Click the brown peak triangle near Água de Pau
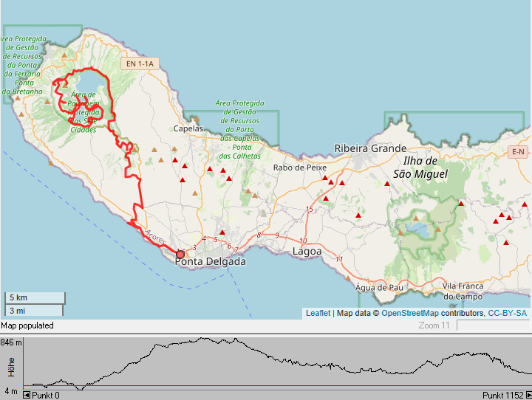532x400 pixels. coord(348,279)
